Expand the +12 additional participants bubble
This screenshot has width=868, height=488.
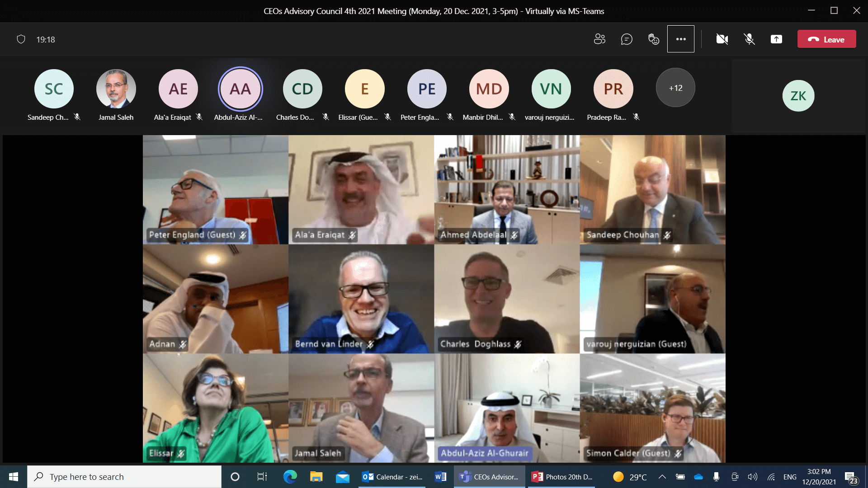coord(675,88)
